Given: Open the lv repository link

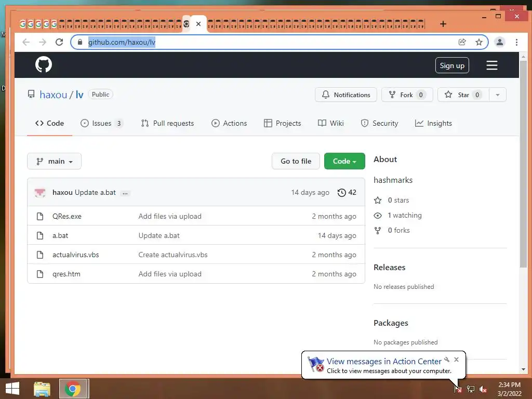Looking at the screenshot, I should [x=79, y=95].
